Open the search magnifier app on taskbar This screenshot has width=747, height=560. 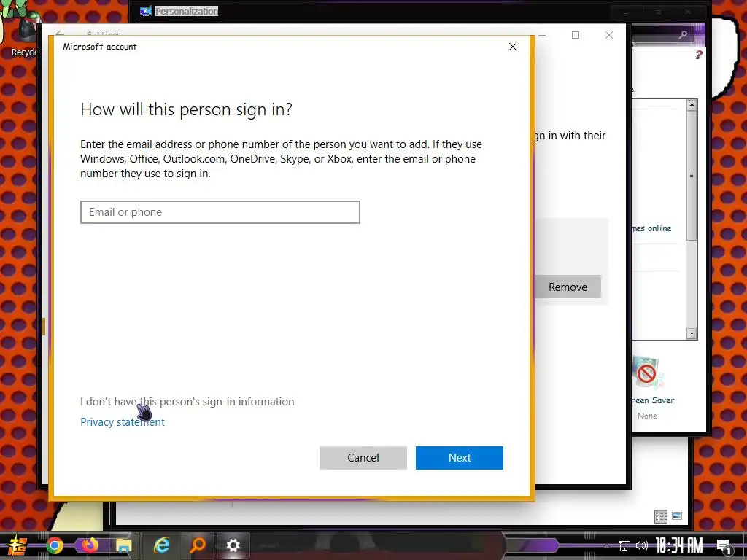click(197, 545)
